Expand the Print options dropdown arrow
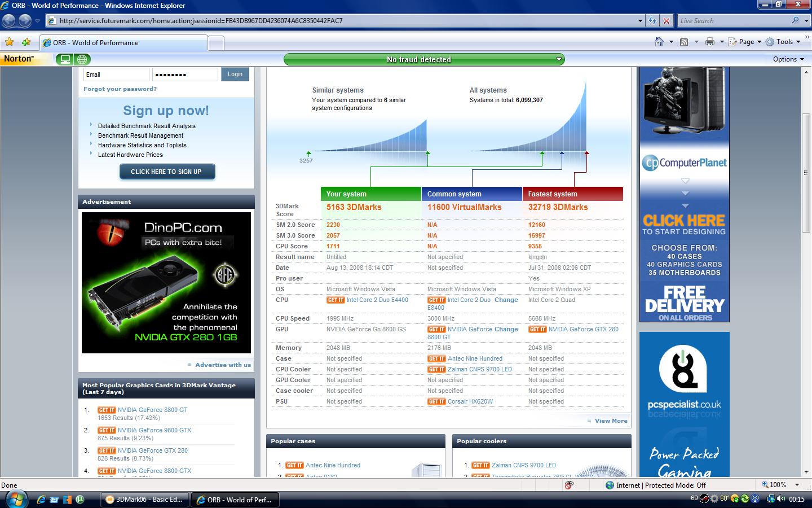 (721, 42)
